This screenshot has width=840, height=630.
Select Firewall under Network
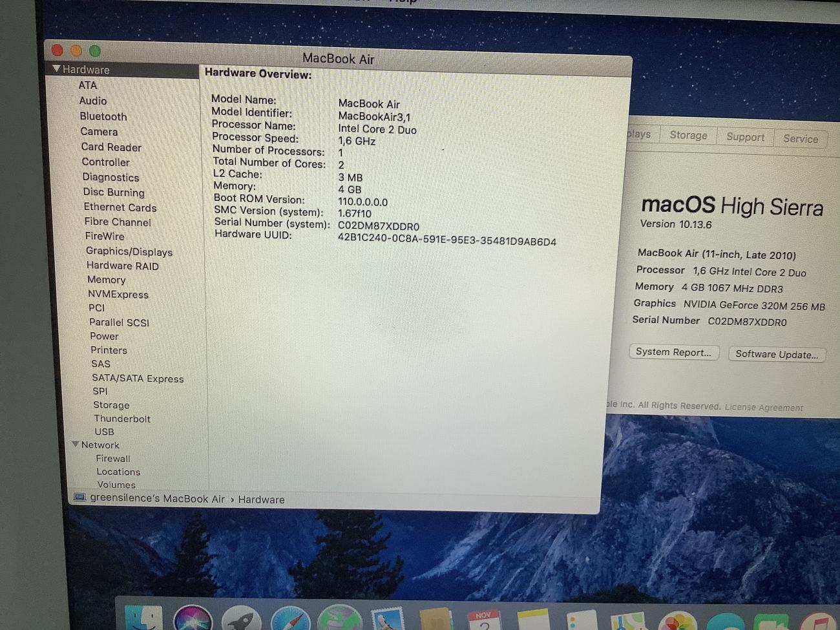point(113,458)
